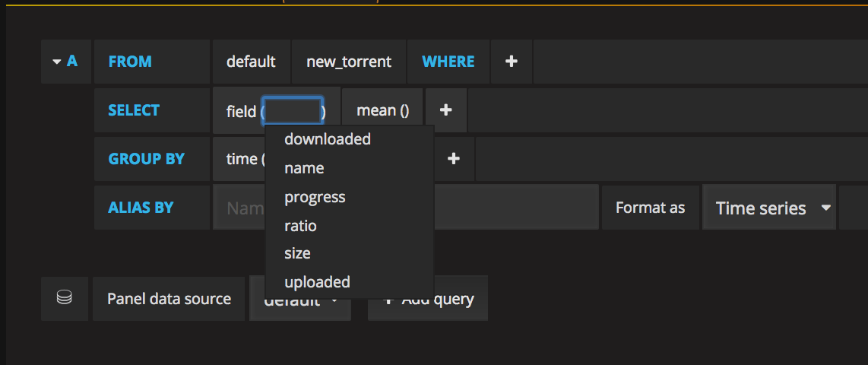Pick 'progress' from the field options
The width and height of the screenshot is (868, 365).
coord(315,197)
